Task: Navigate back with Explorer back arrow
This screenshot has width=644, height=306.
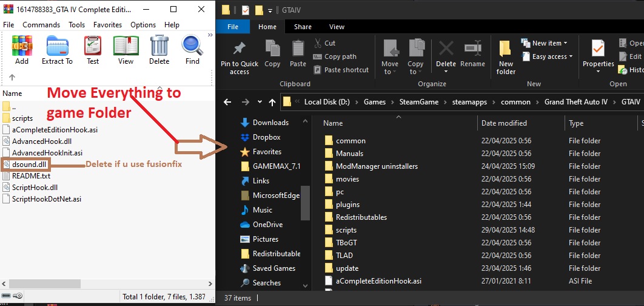Action: [x=227, y=102]
